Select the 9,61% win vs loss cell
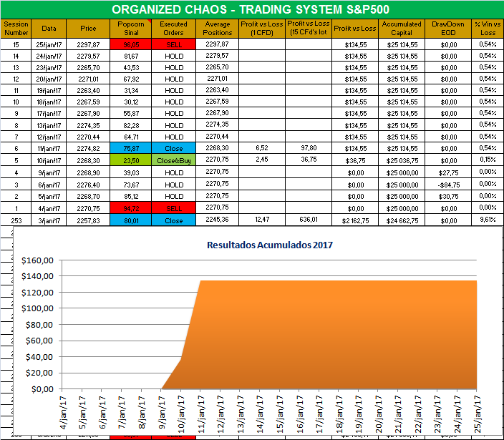This screenshot has width=504, height=440. coord(488,220)
